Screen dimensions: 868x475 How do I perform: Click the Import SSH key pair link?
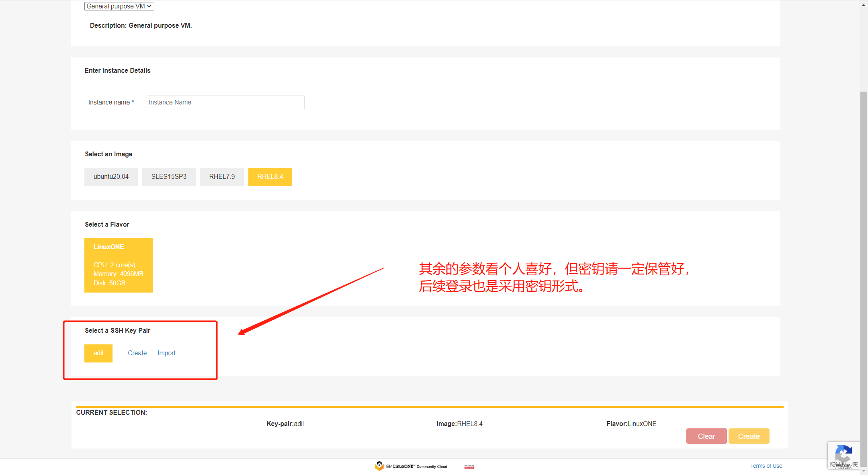click(x=166, y=353)
